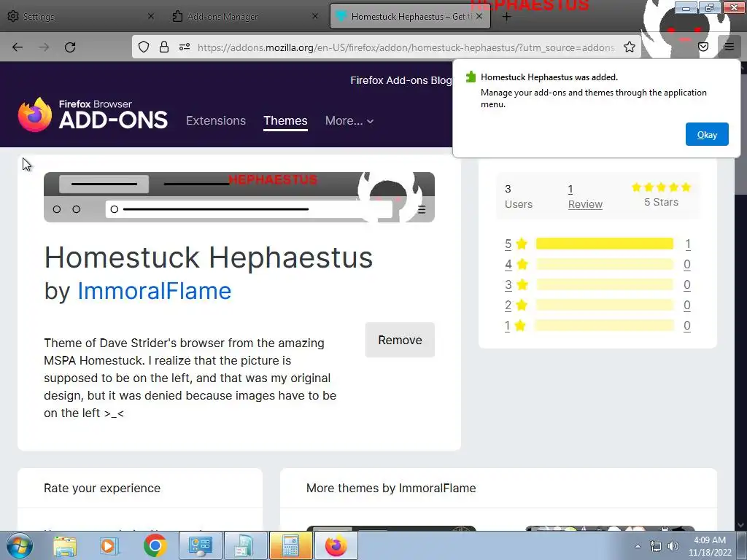
Task: Click the forward navigation arrow
Action: (x=44, y=47)
